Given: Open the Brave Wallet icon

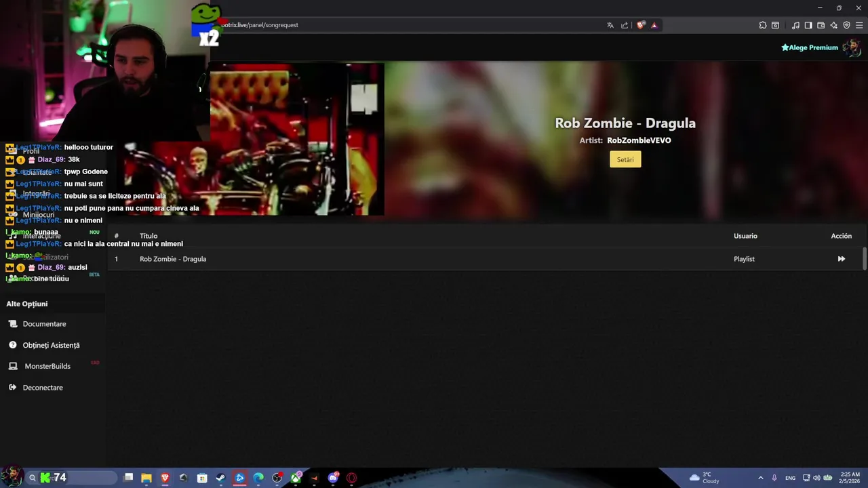Looking at the screenshot, I should point(821,25).
